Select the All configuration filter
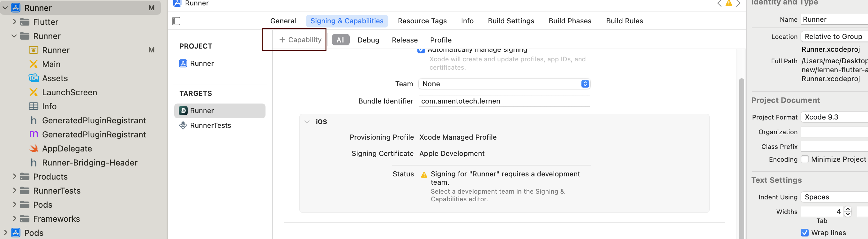Image resolution: width=868 pixels, height=239 pixels. click(341, 40)
